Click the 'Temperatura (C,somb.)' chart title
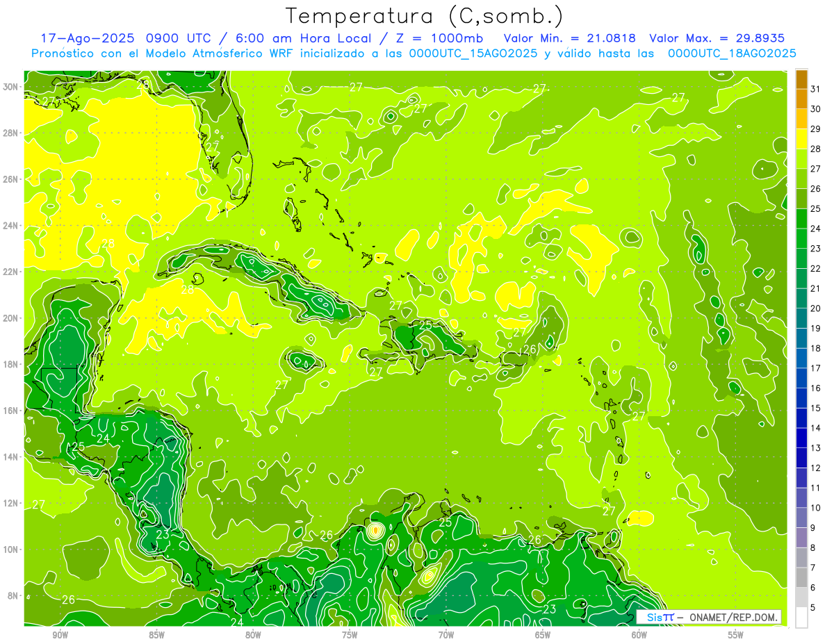Image resolution: width=834 pixels, height=644 pixels. pos(425,16)
